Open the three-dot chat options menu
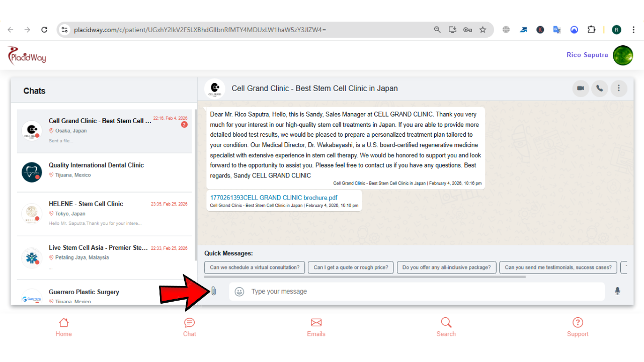Viewport: 644px width, 362px height. 618,88
